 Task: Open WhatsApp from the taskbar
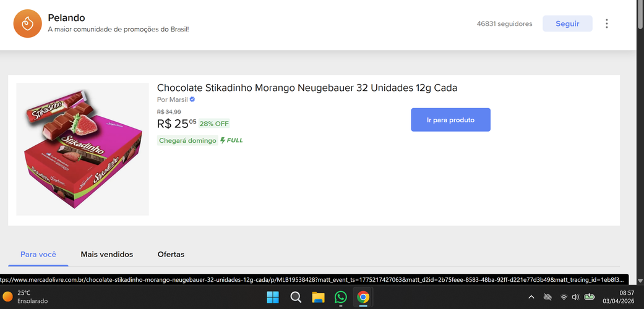pyautogui.click(x=340, y=297)
